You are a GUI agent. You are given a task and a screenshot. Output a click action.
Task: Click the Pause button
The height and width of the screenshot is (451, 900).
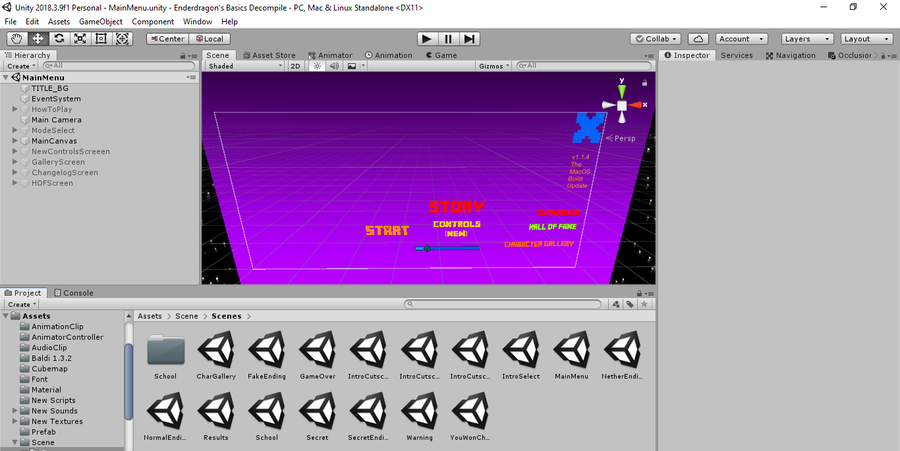448,38
